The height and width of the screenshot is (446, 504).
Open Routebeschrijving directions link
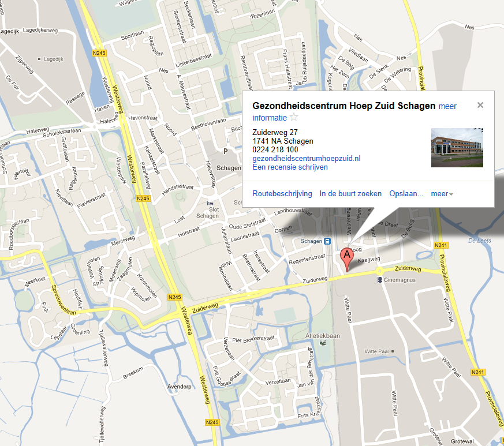pos(282,194)
